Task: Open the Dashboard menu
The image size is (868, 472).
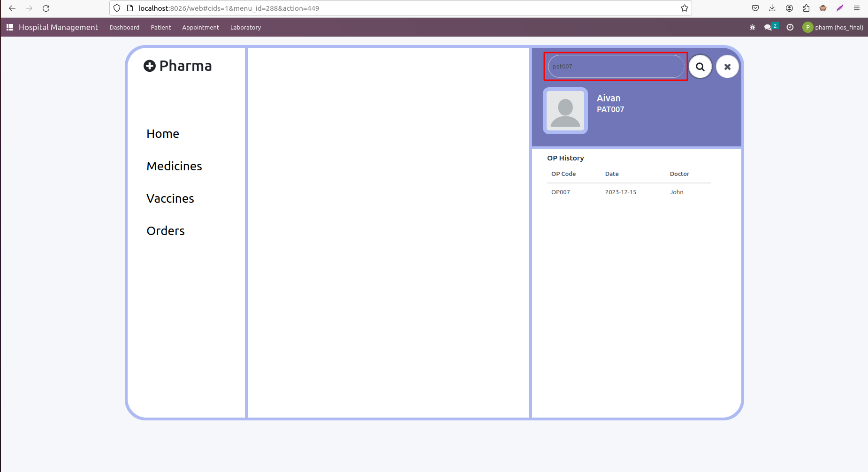Action: 124,27
